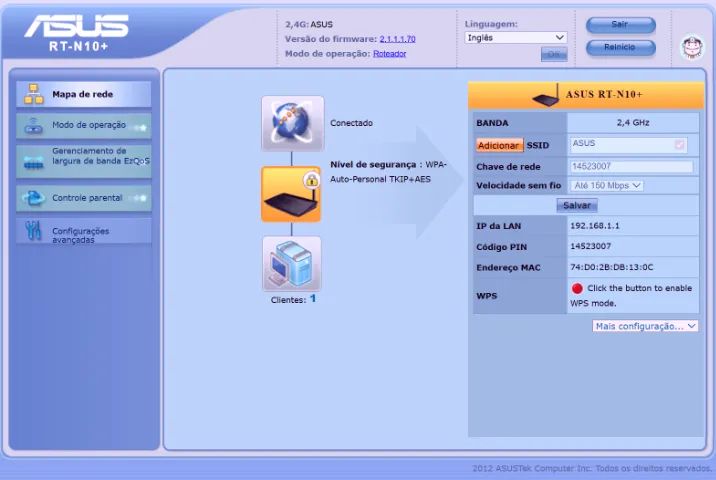The height and width of the screenshot is (480, 716).
Task: Click the 2,4 GHz band value
Action: click(633, 123)
